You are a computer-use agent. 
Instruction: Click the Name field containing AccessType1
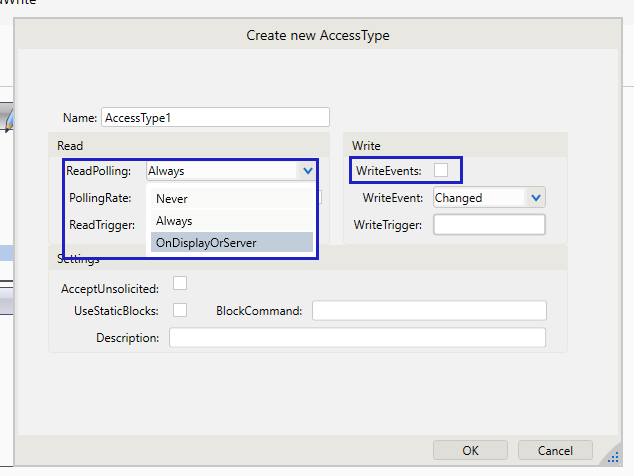point(215,117)
